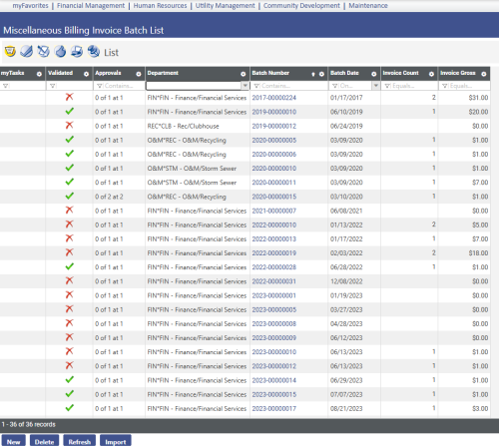499x448 pixels.
Task: Click the globe with wrench icon
Action: [x=94, y=51]
